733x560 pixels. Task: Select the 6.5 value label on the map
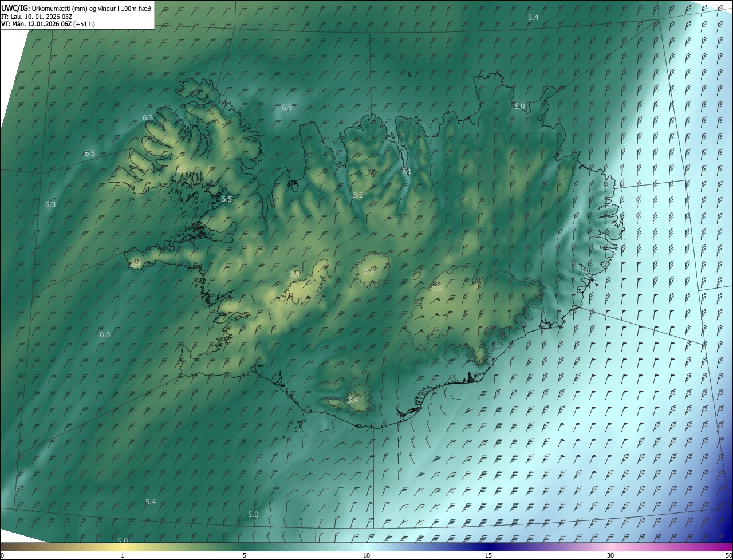pos(90,153)
